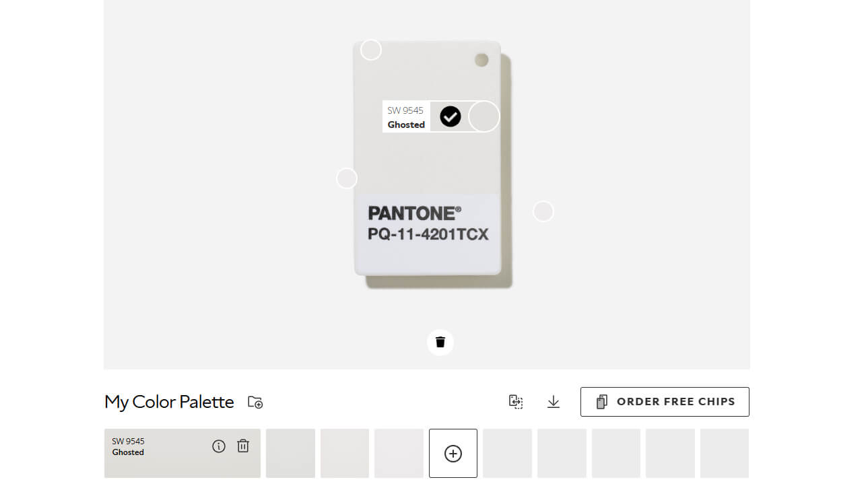Click the large selected circle next to the checkmark
Viewport: 868px width, 488px height.
484,116
